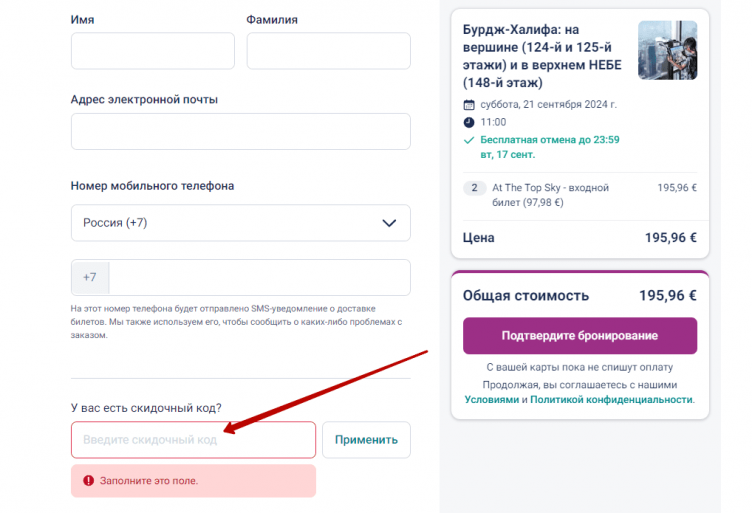Focus the Фамилия last name field
The width and height of the screenshot is (752, 513).
(x=328, y=51)
